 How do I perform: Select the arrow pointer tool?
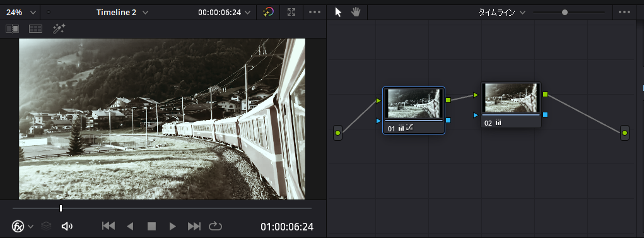tap(338, 12)
